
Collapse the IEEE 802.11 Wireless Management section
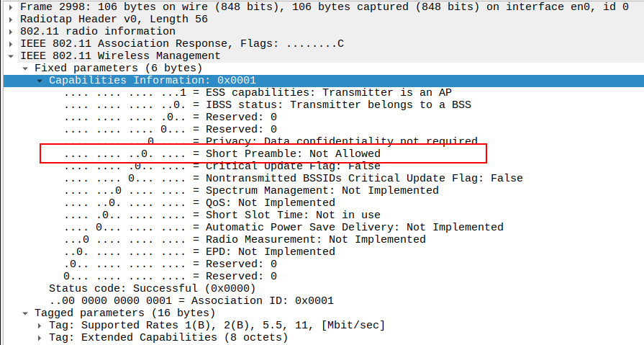click(11, 55)
